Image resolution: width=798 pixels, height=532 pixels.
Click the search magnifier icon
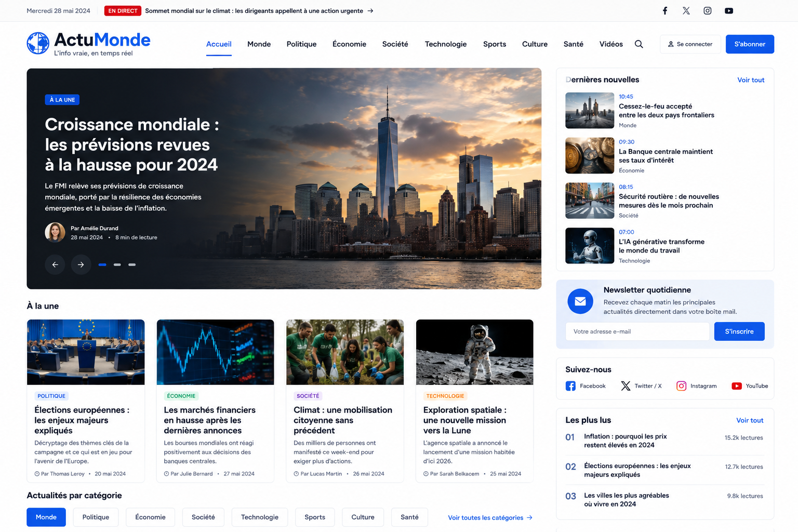click(639, 44)
